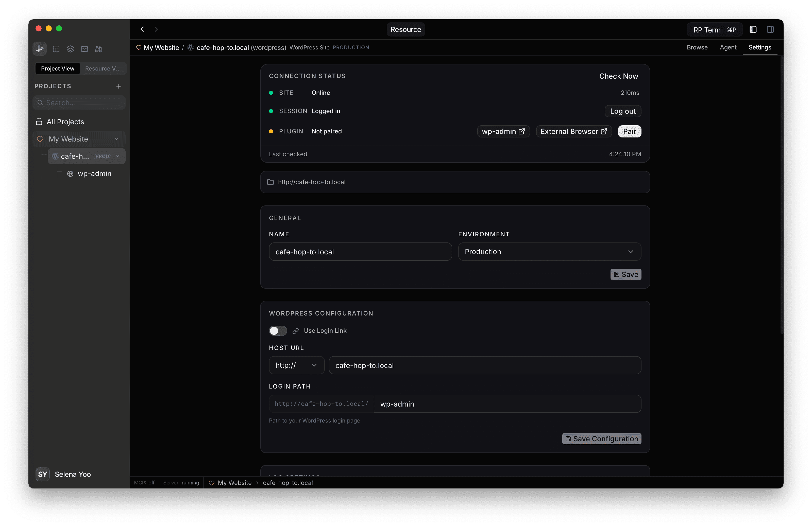Image resolution: width=812 pixels, height=526 pixels.
Task: Toggle the right split-view panel icon
Action: click(x=770, y=29)
